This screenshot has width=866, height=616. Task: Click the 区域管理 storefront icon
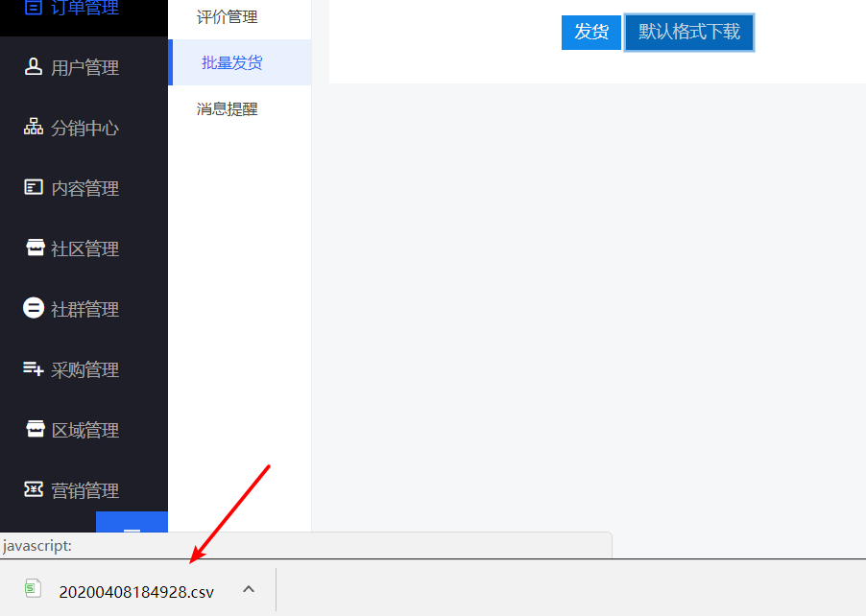click(x=36, y=429)
